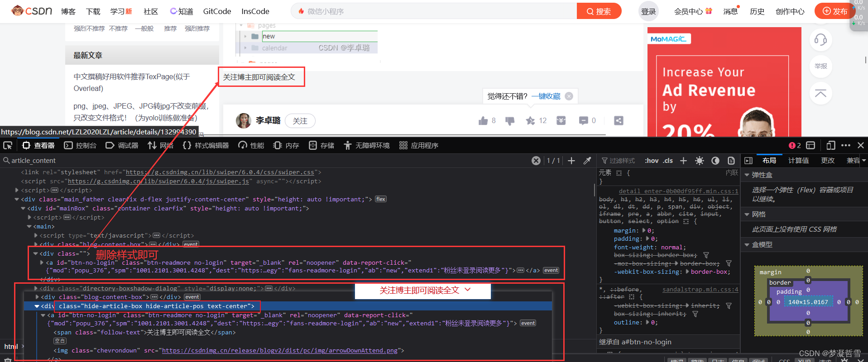
Task: Switch to the 控制台 console tab
Action: pyautogui.click(x=80, y=145)
